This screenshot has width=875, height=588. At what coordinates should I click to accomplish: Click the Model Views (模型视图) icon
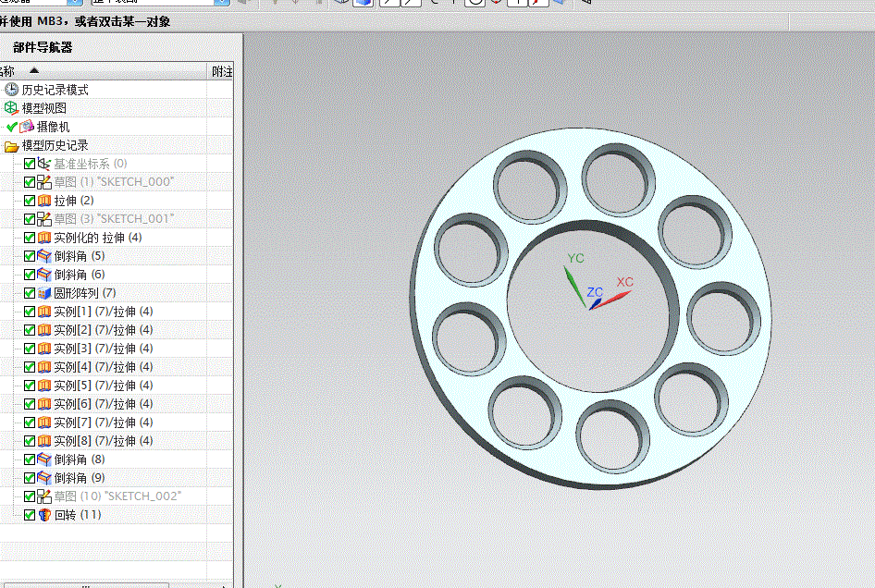click(11, 107)
